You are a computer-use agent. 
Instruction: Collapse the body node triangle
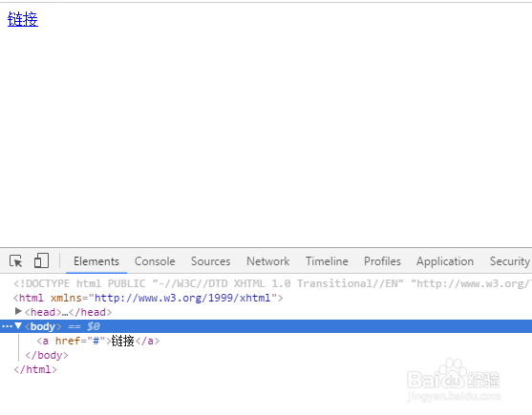[18, 326]
